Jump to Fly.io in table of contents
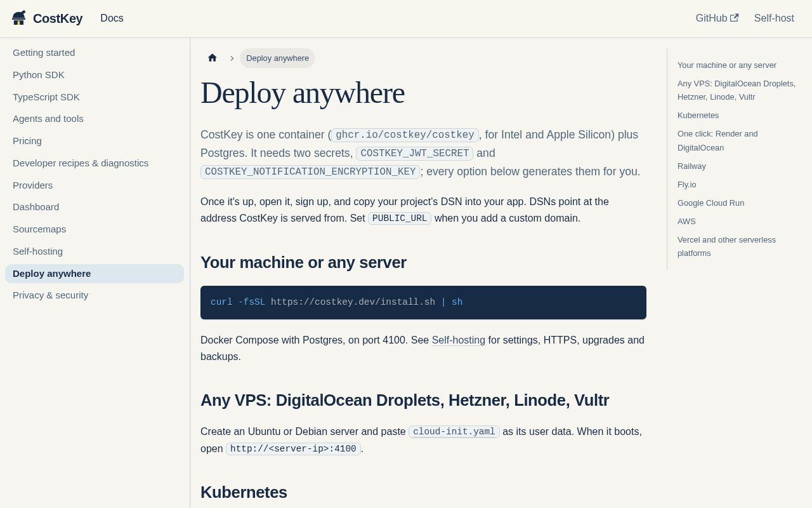 coord(686,185)
